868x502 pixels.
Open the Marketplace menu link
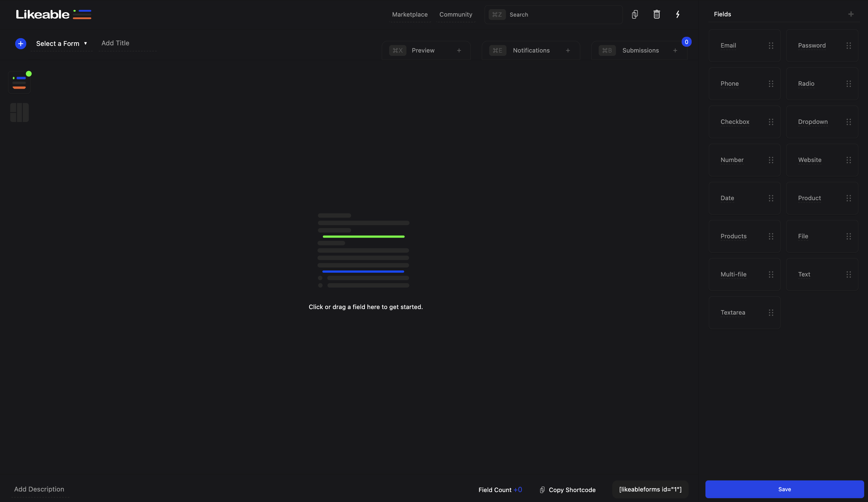[410, 14]
